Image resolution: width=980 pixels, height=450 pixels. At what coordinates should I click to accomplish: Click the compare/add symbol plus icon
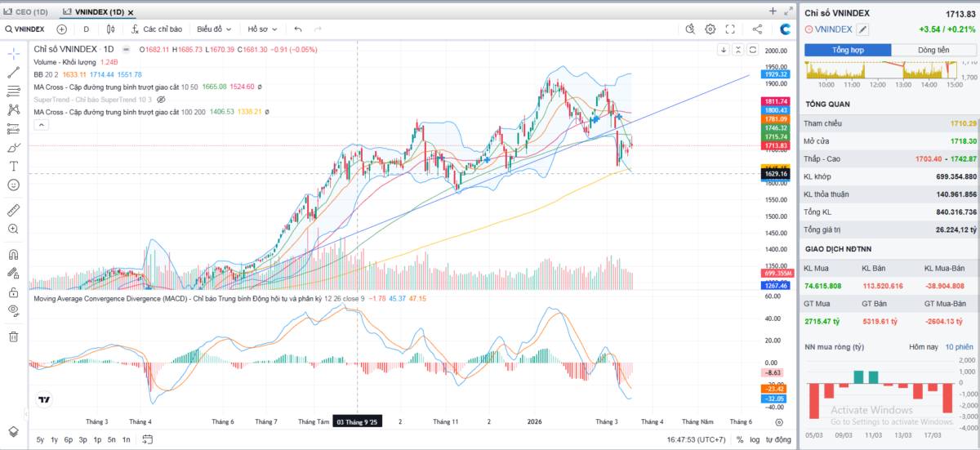tap(61, 29)
